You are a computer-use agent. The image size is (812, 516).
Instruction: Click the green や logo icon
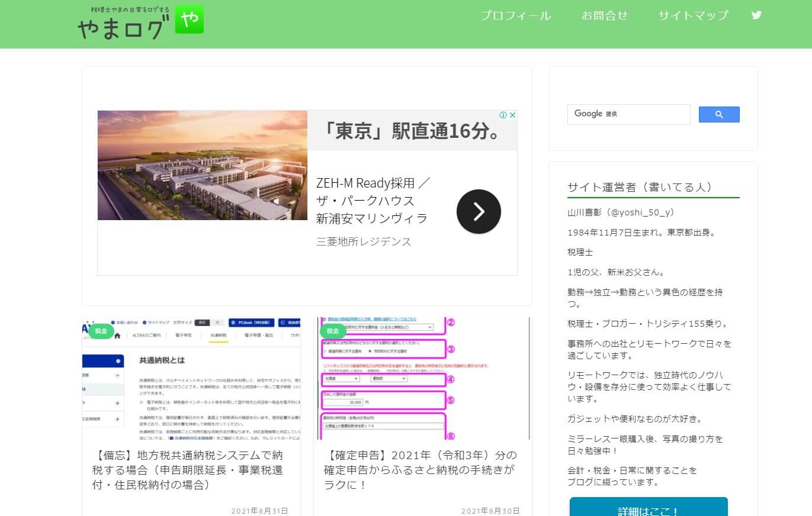pos(190,19)
